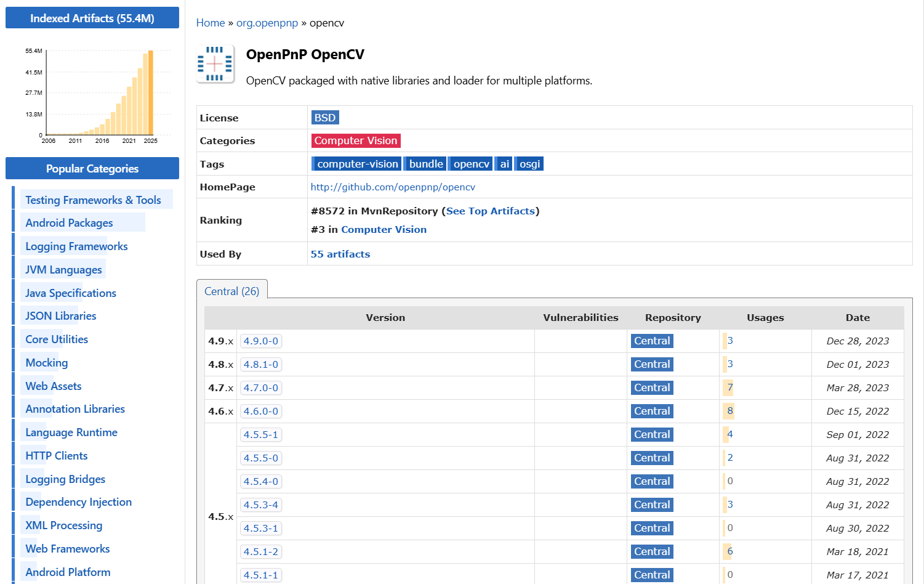Open the indexed artifacts growth chart
Viewport: 924px width, 584px height.
(x=98, y=95)
